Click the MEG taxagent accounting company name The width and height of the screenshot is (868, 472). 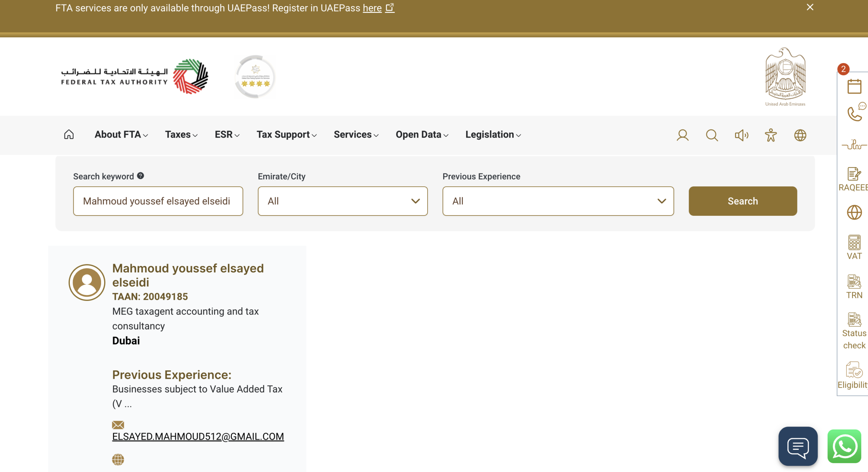tap(185, 319)
